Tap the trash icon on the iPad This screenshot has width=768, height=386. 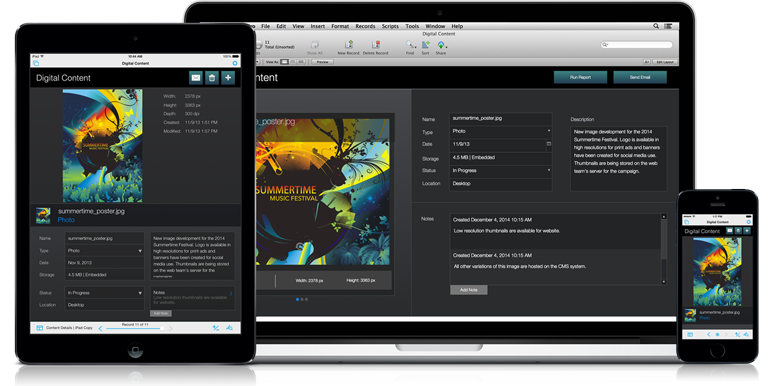(x=212, y=77)
